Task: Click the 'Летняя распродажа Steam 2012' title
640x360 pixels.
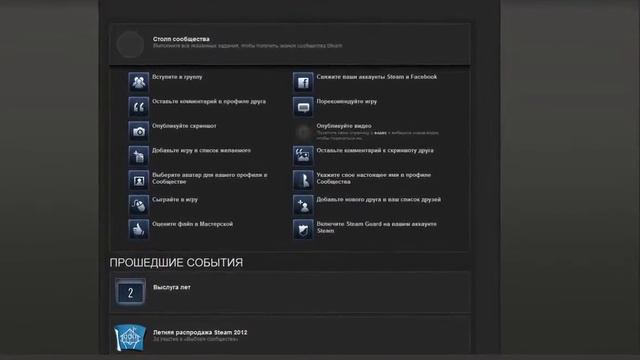Action: pyautogui.click(x=200, y=332)
